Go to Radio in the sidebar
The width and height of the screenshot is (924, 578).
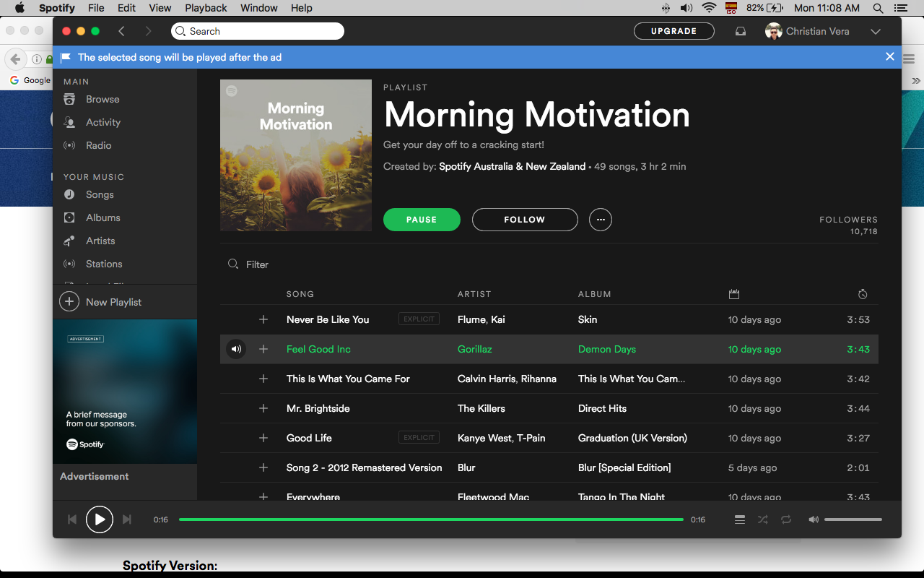coord(99,145)
